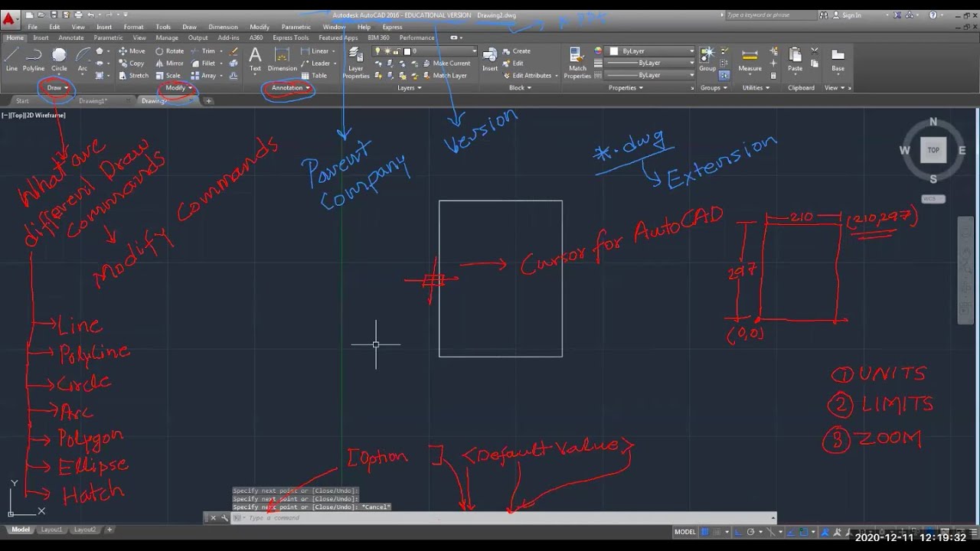Toggle ortho mode in status bar
This screenshot has height=551, width=980.
tap(738, 532)
